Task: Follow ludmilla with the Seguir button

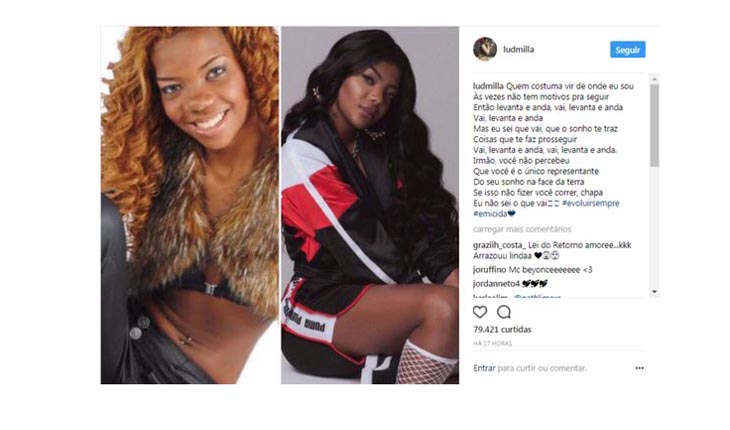Action: pos(628,50)
